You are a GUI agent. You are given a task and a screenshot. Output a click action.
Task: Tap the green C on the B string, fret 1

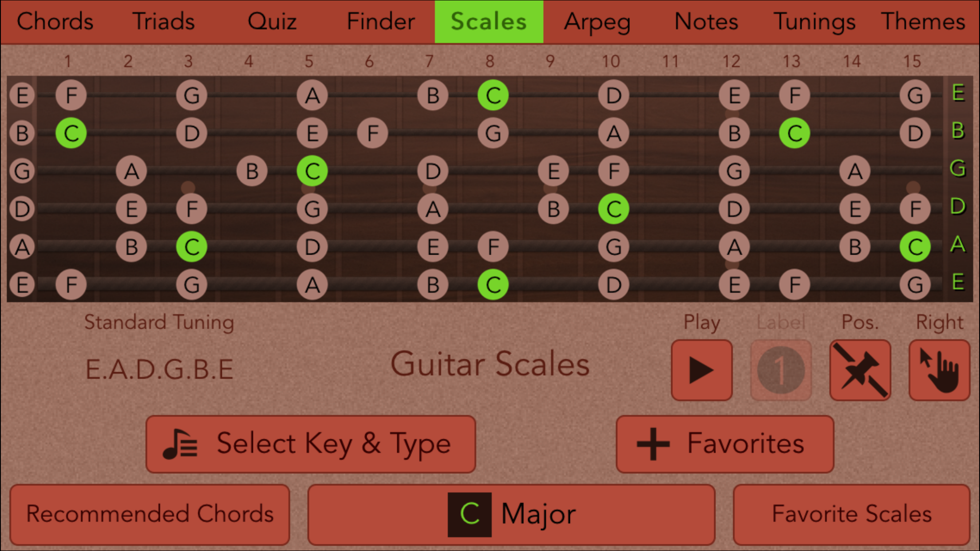pos(71,133)
